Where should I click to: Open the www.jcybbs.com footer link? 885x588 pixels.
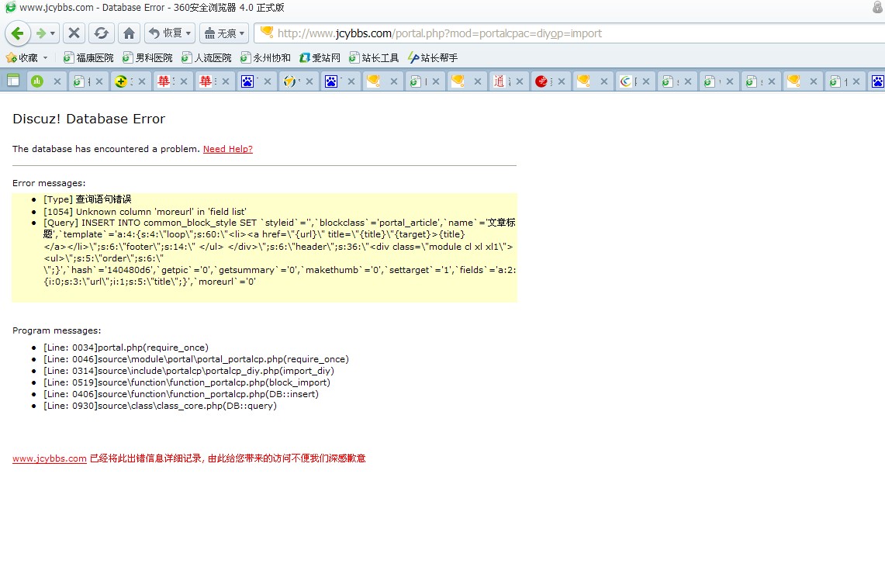50,458
